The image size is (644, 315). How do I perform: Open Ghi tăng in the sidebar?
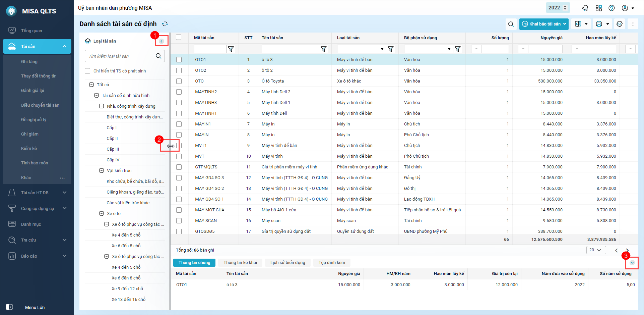point(29,61)
